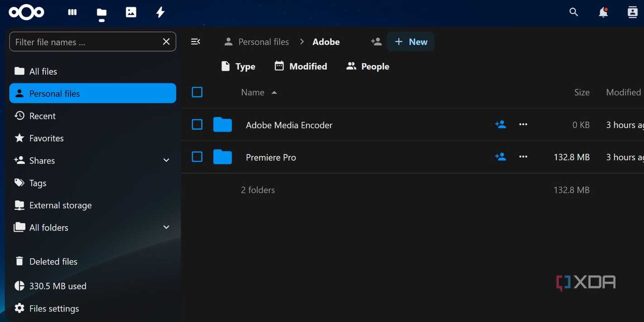Sort by Name column header

(x=259, y=92)
